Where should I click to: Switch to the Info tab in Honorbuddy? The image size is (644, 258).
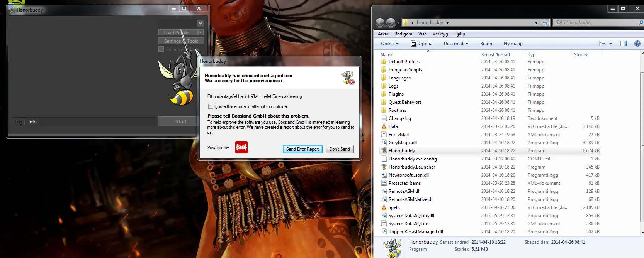pyautogui.click(x=32, y=122)
